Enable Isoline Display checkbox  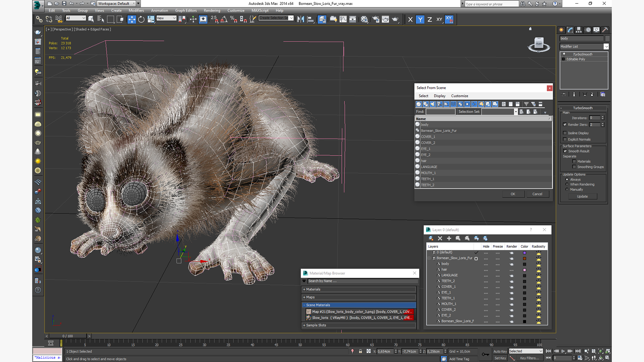tap(565, 133)
